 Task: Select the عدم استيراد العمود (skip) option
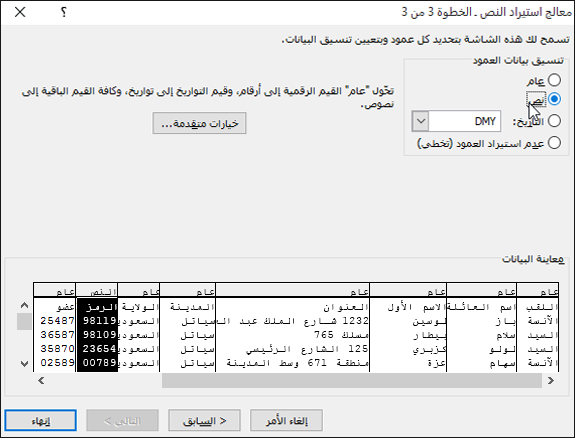[x=554, y=143]
